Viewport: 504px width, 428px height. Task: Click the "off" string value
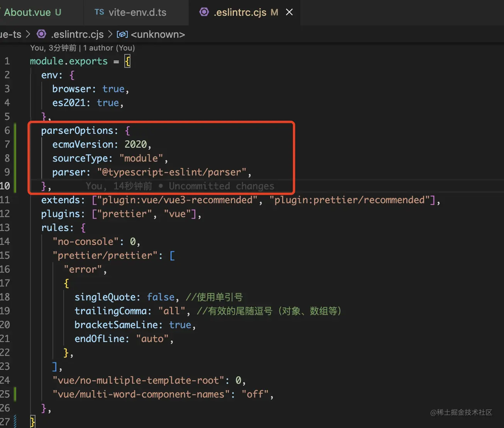255,394
